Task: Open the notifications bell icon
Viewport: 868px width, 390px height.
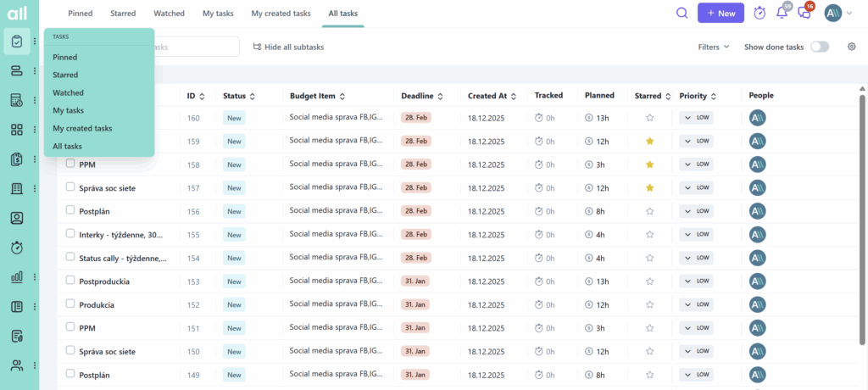Action: (x=782, y=14)
